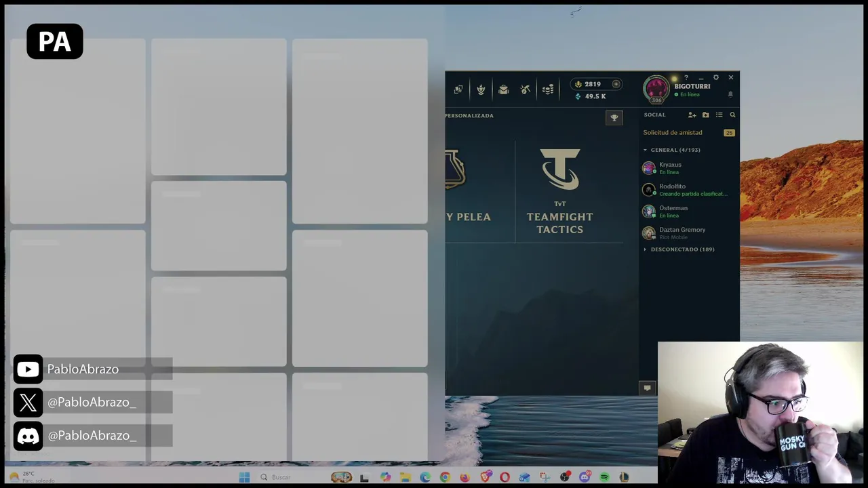
Task: Click the En línea status under BIGOTURRI
Action: (x=687, y=95)
